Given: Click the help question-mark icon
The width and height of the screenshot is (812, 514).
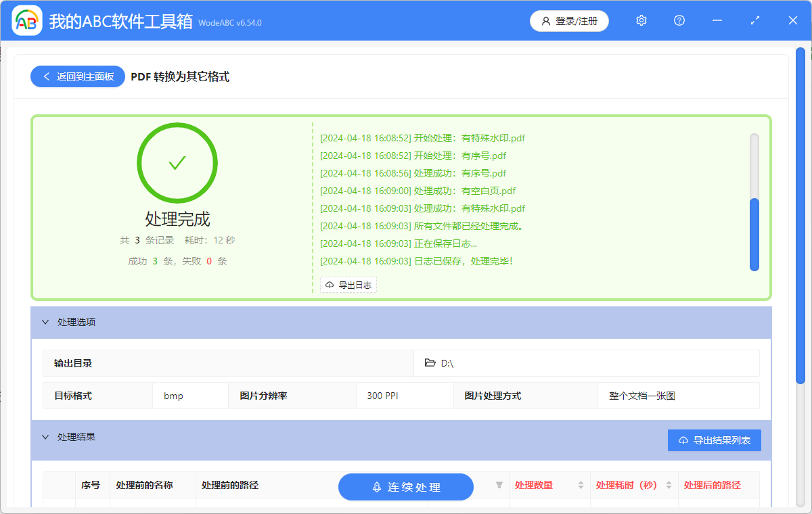Looking at the screenshot, I should (x=679, y=20).
